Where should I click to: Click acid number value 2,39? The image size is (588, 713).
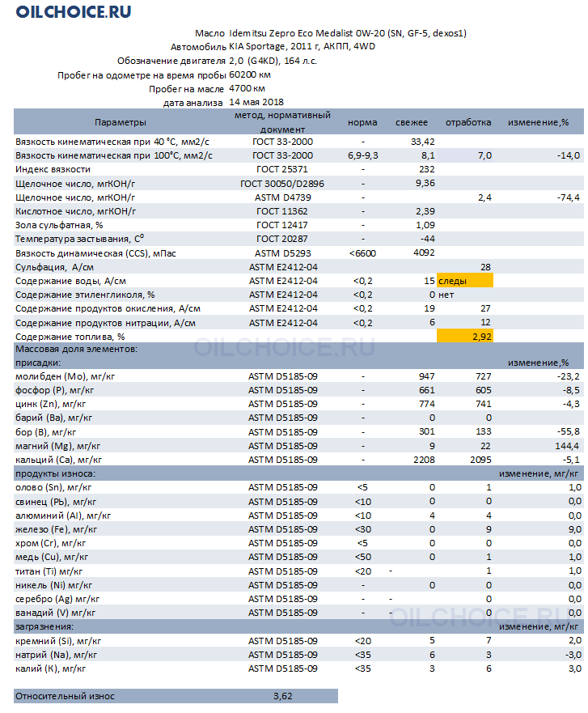pyautogui.click(x=425, y=211)
